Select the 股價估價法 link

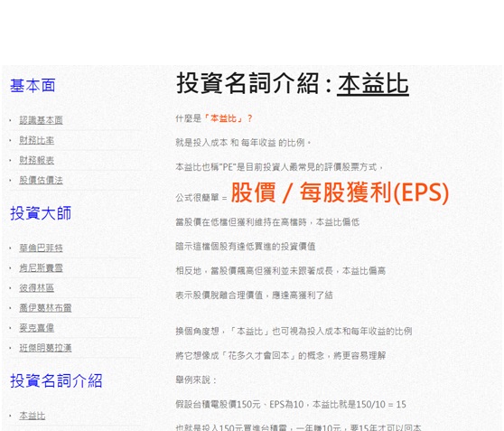(x=41, y=180)
